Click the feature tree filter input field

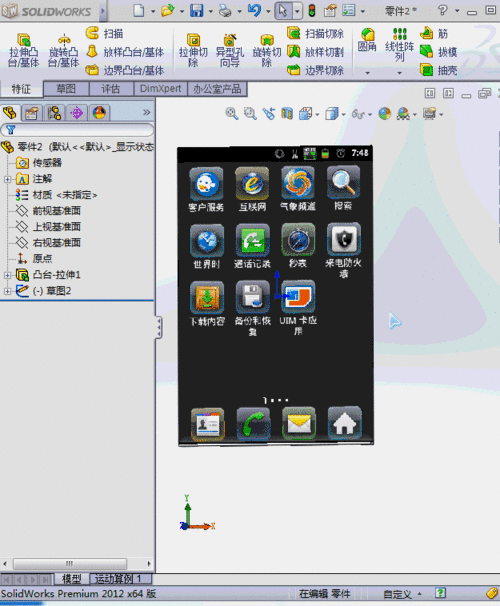[x=77, y=130]
